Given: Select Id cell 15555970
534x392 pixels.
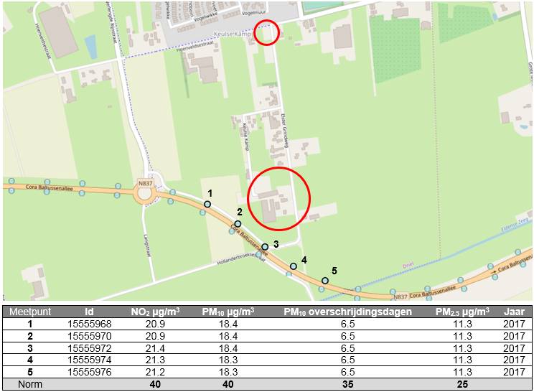Looking at the screenshot, I should 90,336.
